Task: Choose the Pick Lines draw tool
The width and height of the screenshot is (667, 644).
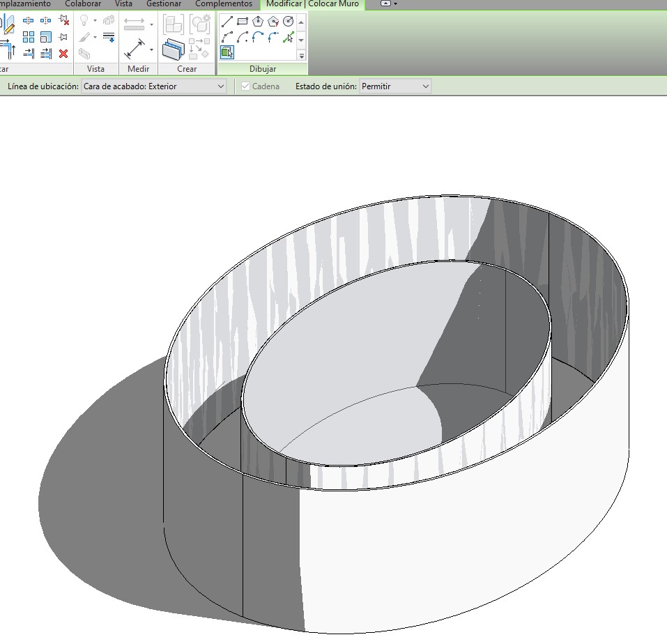Action: tap(289, 37)
